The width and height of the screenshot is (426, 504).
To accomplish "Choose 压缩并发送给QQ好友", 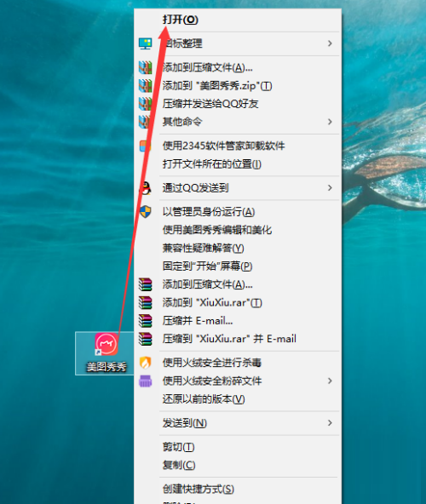I will click(210, 104).
